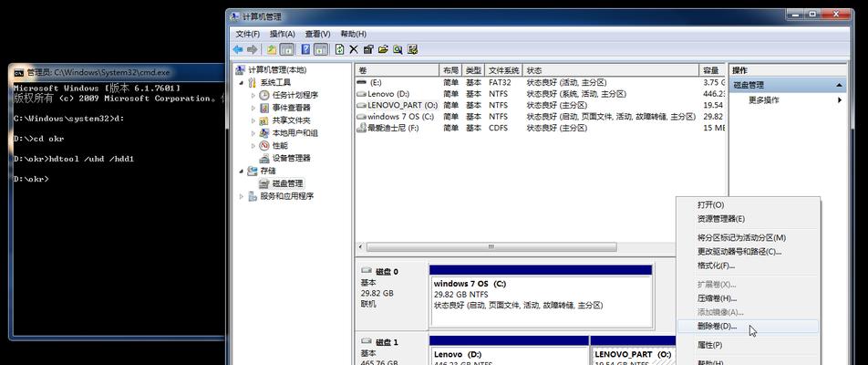Screen dimensions: 868x365
Task: Sort by the 布局 column header
Action: (x=450, y=70)
